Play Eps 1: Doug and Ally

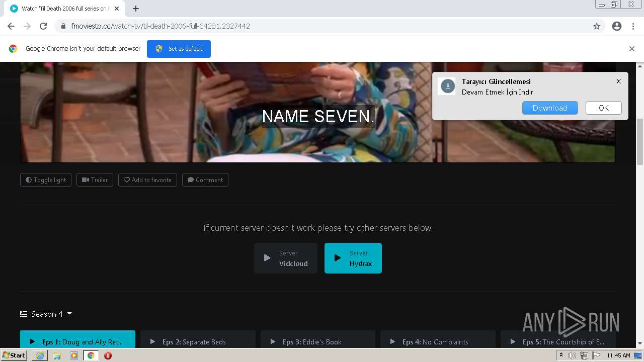(77, 339)
